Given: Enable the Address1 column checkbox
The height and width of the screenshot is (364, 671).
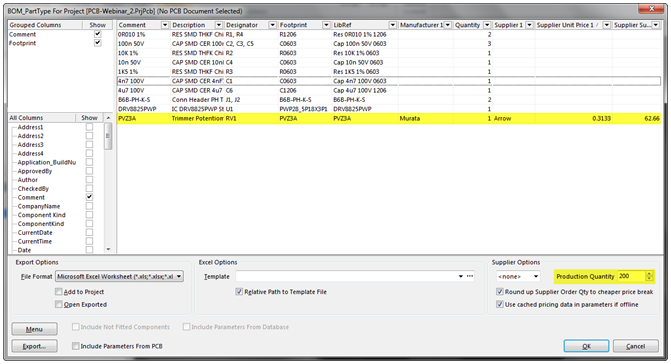Looking at the screenshot, I should click(x=89, y=127).
